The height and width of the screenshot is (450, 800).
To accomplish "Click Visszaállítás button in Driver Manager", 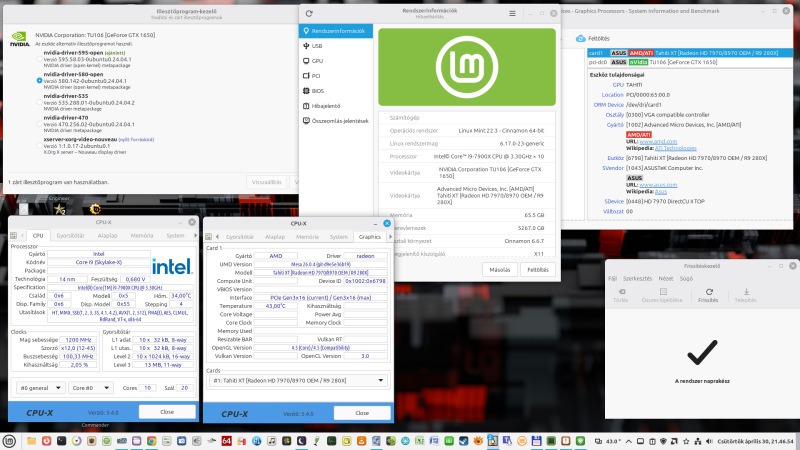I will pyautogui.click(x=267, y=182).
